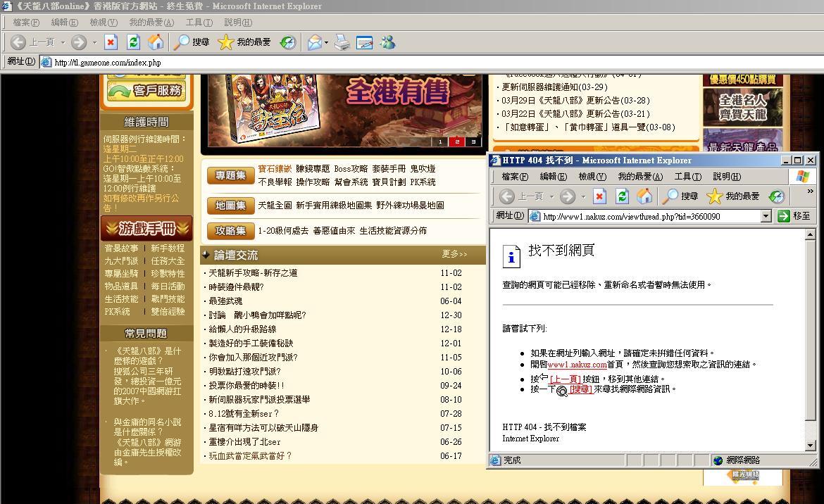Click Stop icon in HTTP 404 window
Image resolution: width=824 pixels, height=504 pixels.
click(x=599, y=196)
